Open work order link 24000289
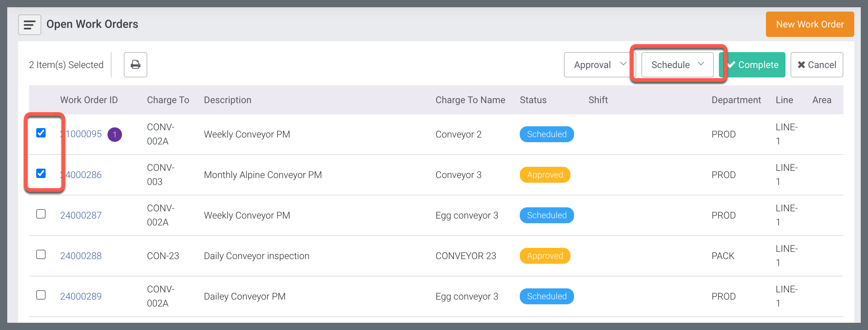 point(81,296)
